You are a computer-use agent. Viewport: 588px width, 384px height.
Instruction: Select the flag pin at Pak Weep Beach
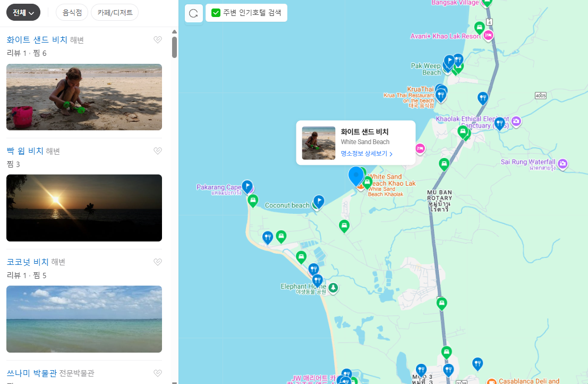(449, 62)
